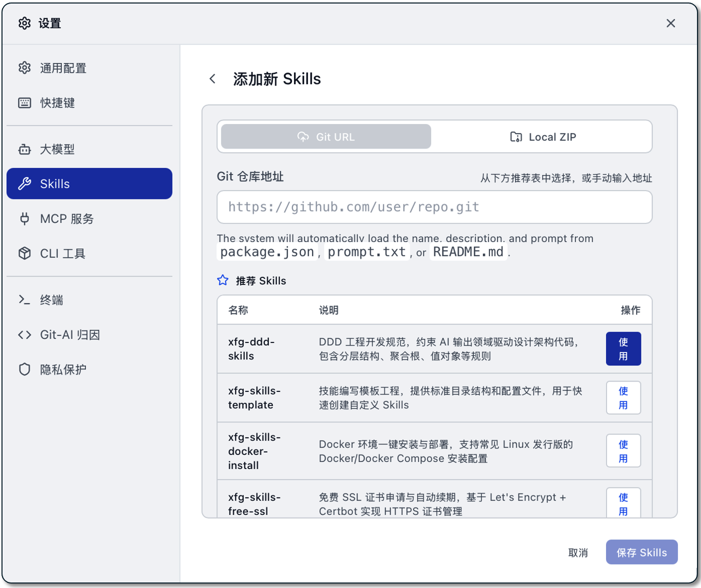Click the star icon beside 推荐 Skills
Screen dimensions: 701x588
pos(223,280)
